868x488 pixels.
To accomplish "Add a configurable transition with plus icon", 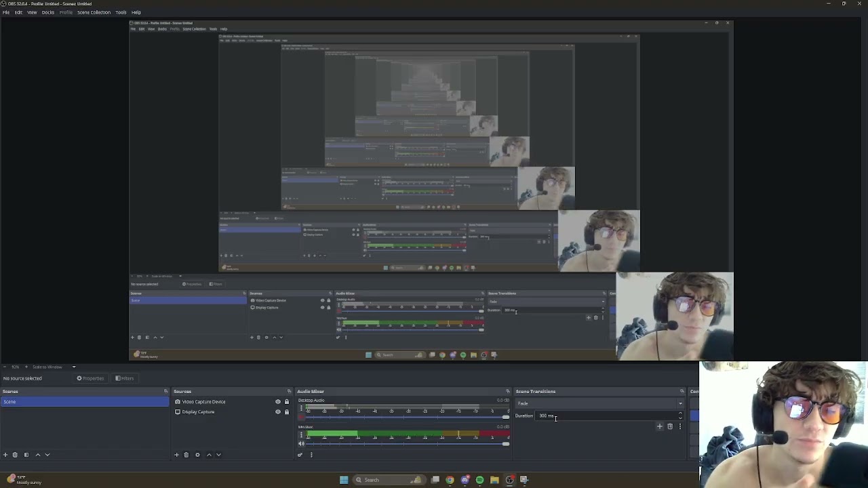I will [660, 426].
